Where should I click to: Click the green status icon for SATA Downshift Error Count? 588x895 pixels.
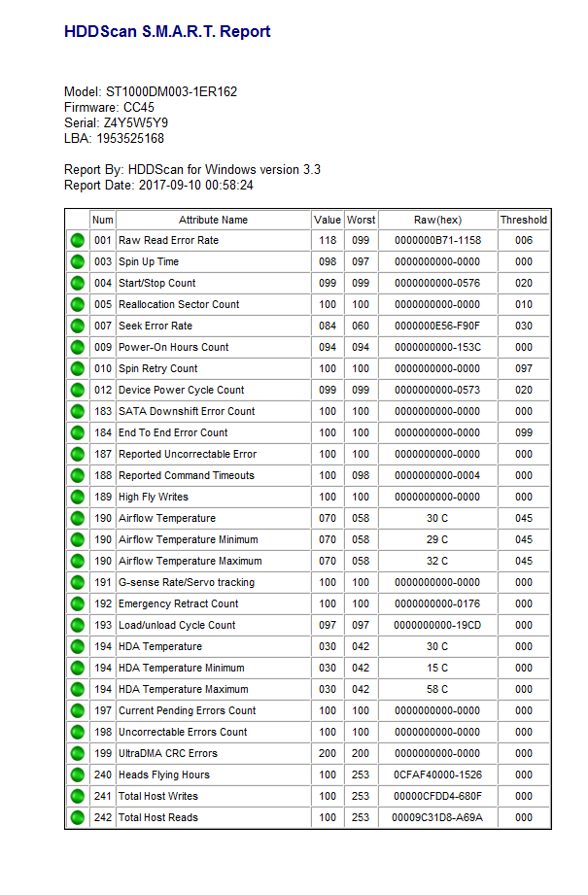tap(78, 411)
